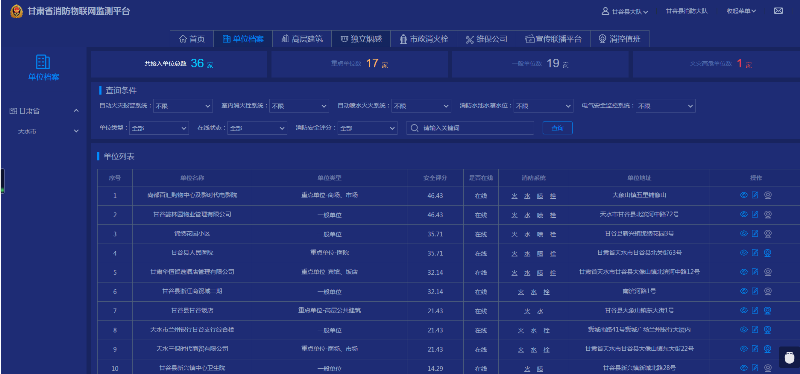Click the 查询 search button
Image resolution: width=800 pixels, height=374 pixels.
coord(557,128)
